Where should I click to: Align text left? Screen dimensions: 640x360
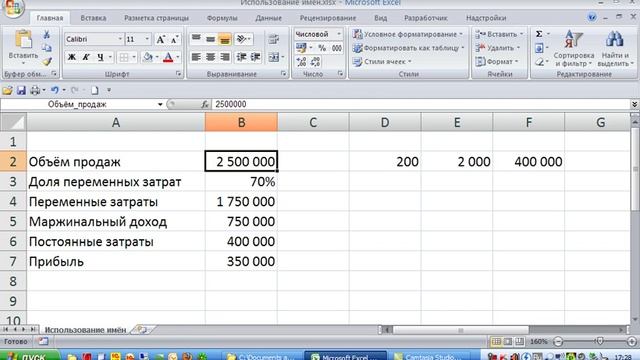point(196,57)
